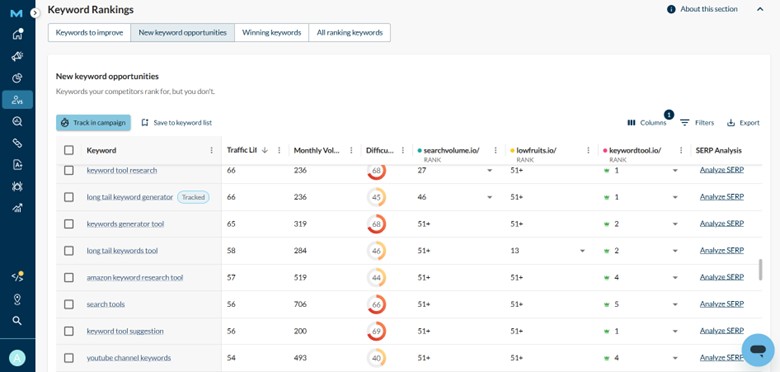Open the code brackets icon in the sidebar
The height and width of the screenshot is (372, 780).
(x=17, y=277)
